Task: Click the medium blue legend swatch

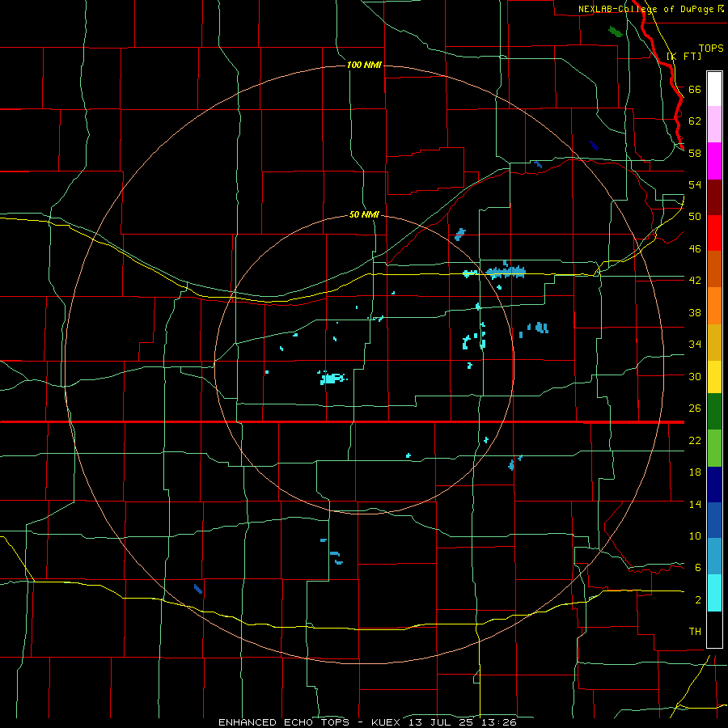Action: click(x=714, y=520)
